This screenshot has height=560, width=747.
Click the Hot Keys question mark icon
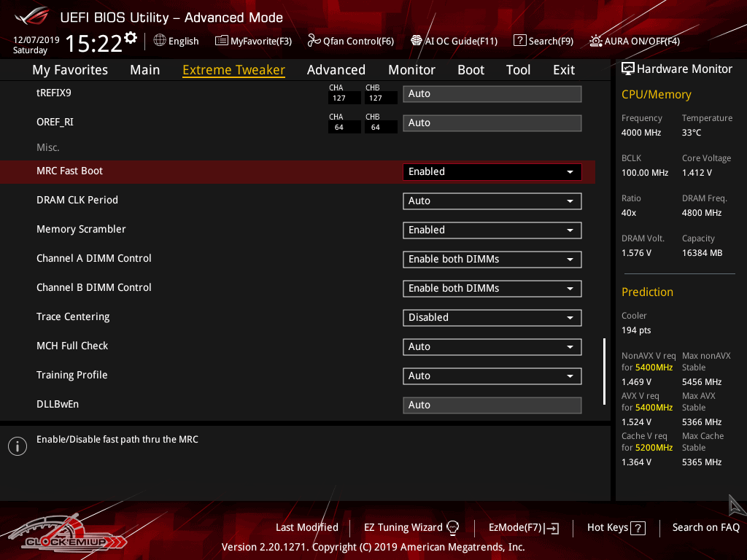point(638,528)
